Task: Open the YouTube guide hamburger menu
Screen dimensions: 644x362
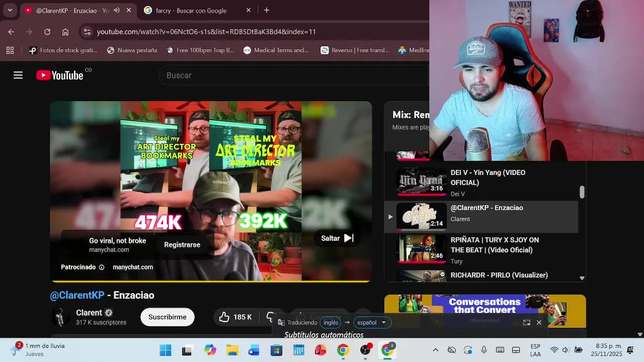Action: [x=18, y=75]
